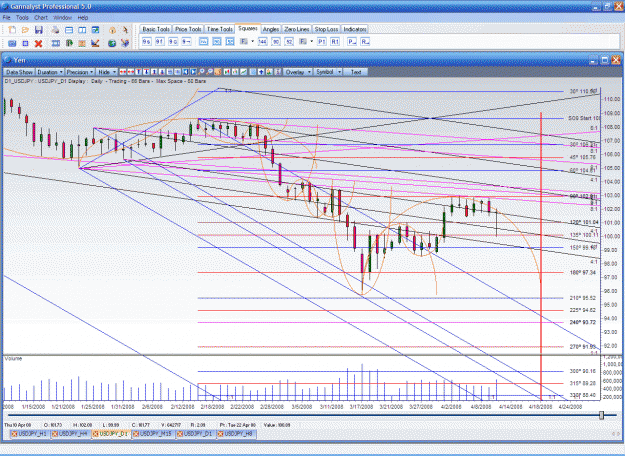Screen dimensions: 625x456
Task: Switch to the USDJPY_H1 chart tab
Action: click(29, 434)
